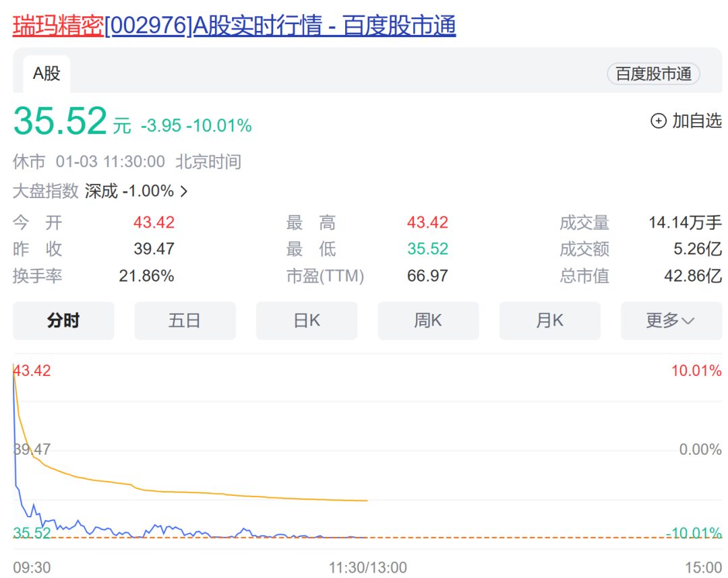Click the 10.01% upper limit axis label
The width and height of the screenshot is (728, 578).
(696, 371)
